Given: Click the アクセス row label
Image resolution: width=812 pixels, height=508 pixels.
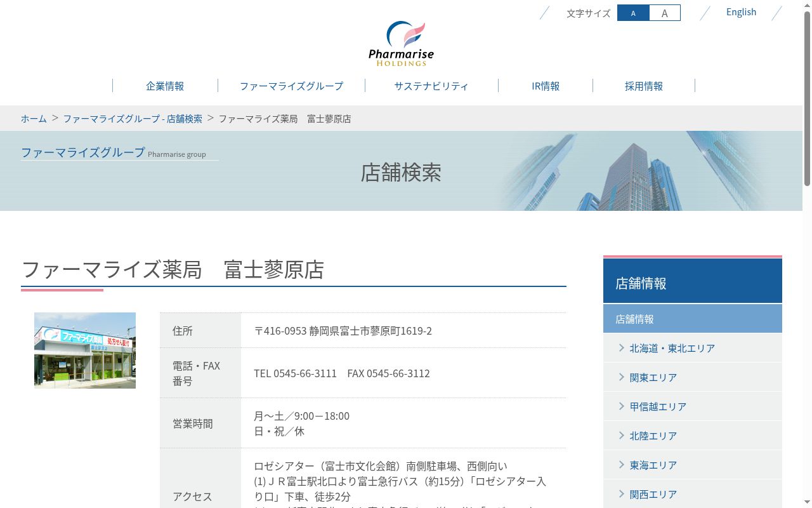Looking at the screenshot, I should [193, 497].
